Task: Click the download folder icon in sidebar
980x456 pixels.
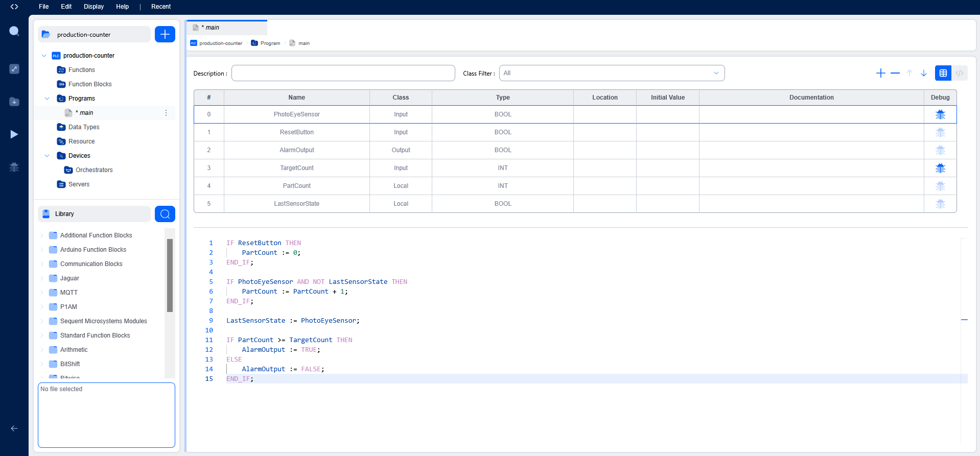Action: (x=14, y=102)
